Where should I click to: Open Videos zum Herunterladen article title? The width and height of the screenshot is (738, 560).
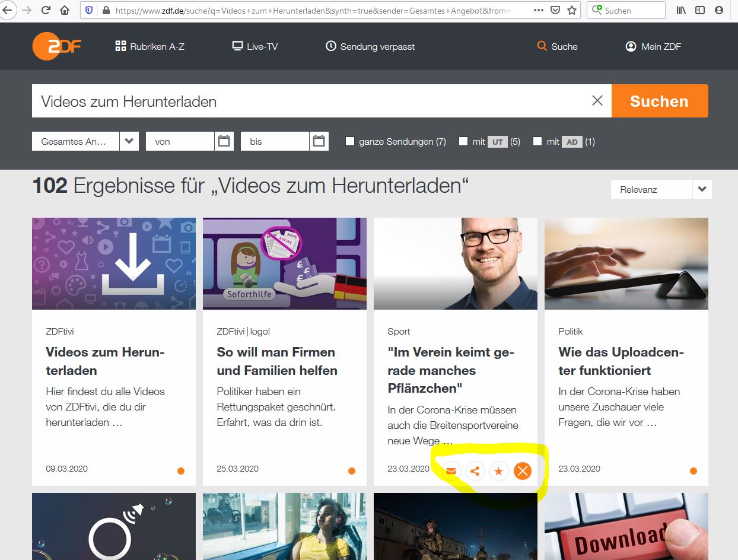(x=105, y=361)
